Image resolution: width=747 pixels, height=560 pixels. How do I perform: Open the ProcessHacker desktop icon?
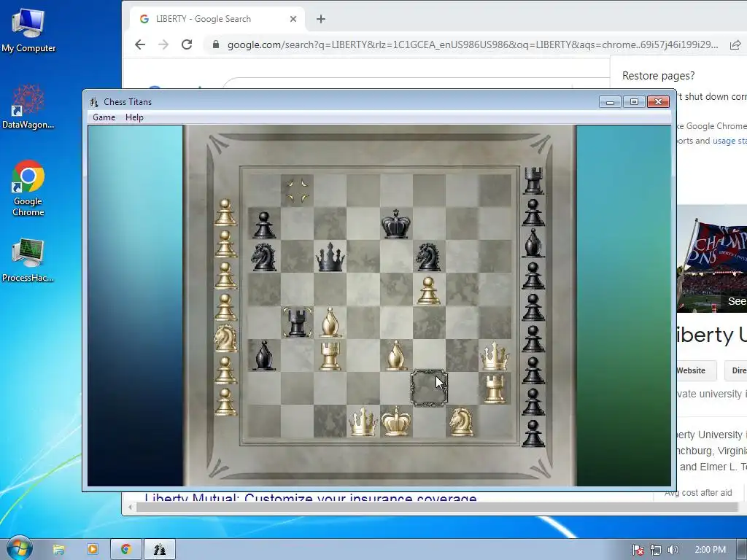coord(28,260)
